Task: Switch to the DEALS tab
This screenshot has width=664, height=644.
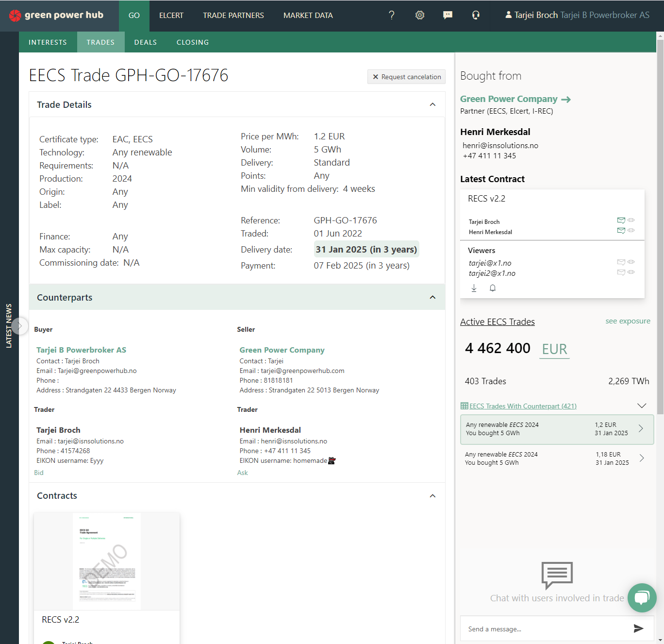Action: [x=145, y=42]
